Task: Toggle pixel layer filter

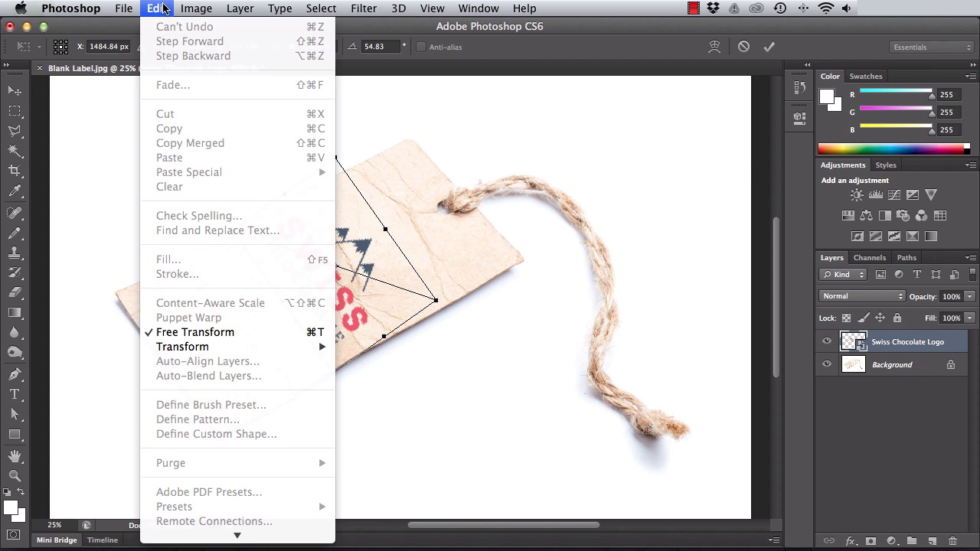Action: click(x=880, y=275)
